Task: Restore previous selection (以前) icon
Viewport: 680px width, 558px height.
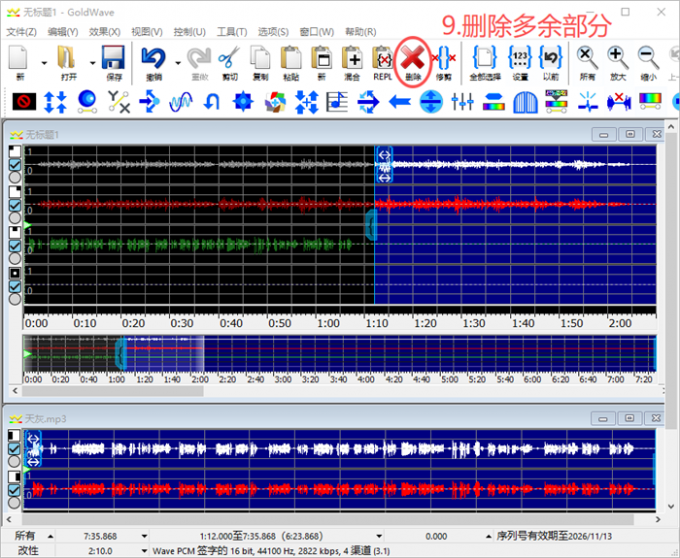Action: tap(551, 58)
